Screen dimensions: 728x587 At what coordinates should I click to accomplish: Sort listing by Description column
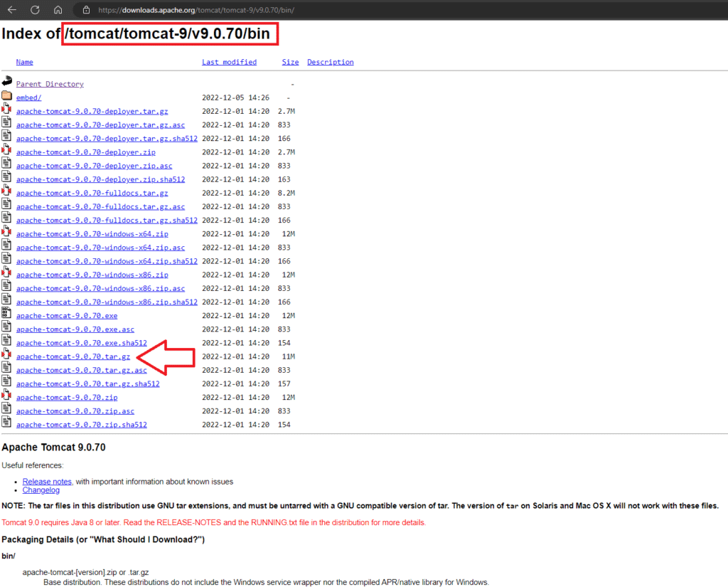coord(330,63)
